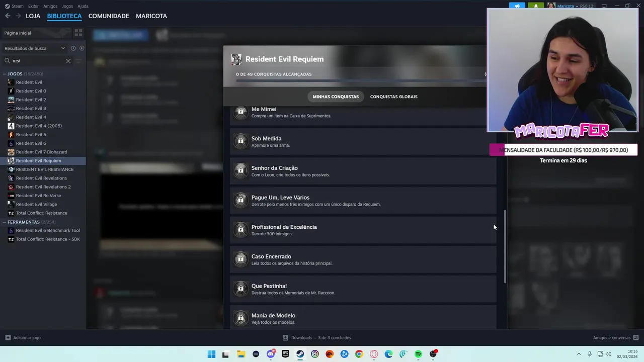Open Epic Games Launcher from the taskbar
Viewport: 644px width, 362px height.
(x=285, y=354)
